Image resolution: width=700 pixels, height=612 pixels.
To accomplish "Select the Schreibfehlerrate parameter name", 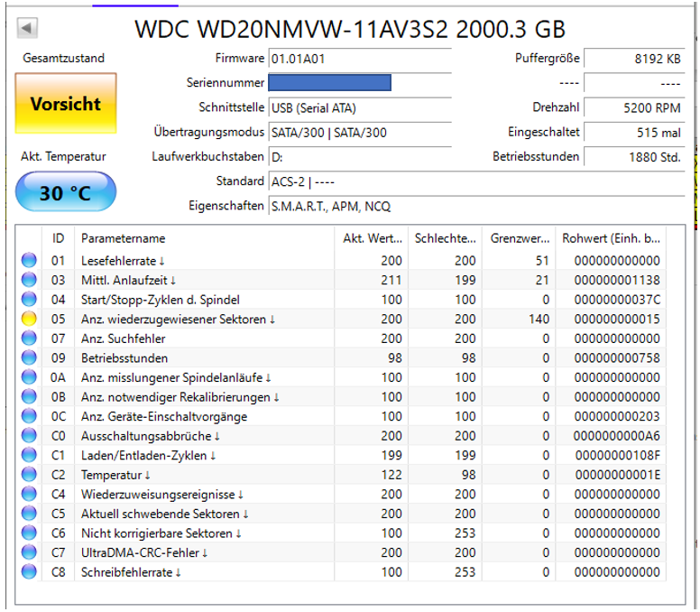I will 131,572.
